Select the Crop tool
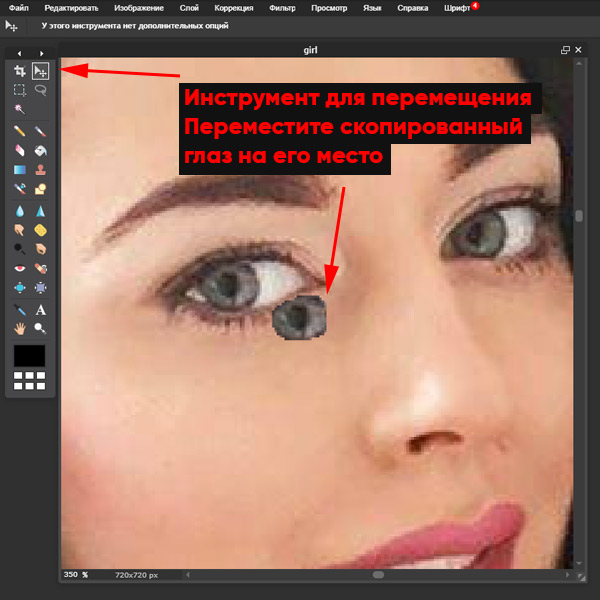This screenshot has width=600, height=600. [20, 71]
